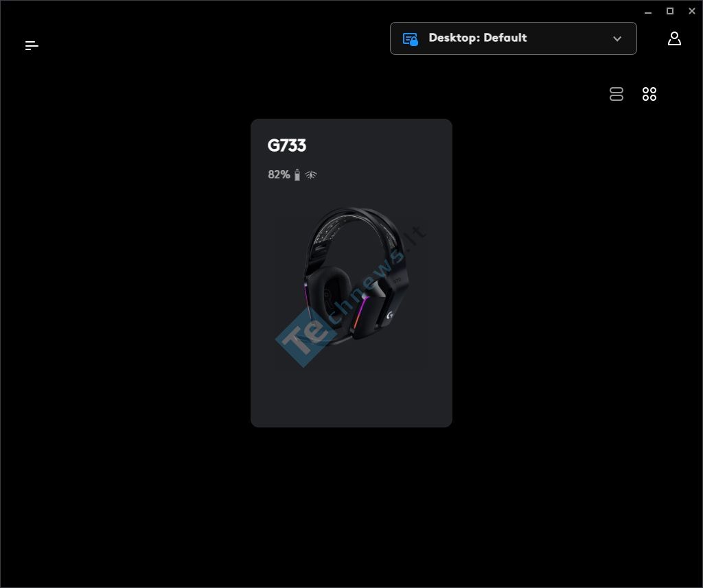Viewport: 703px width, 588px height.
Task: Close the G HUB window
Action: 692,11
